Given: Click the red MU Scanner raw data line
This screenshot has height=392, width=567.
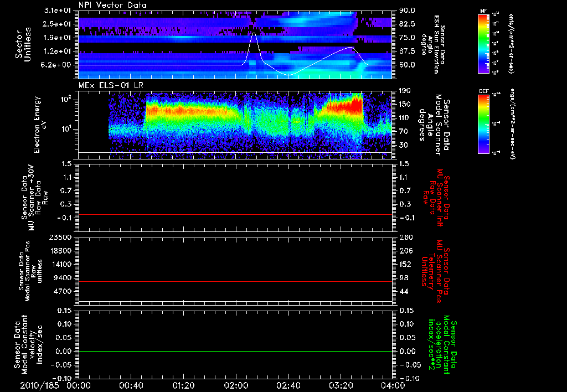Looking at the screenshot, I should pyautogui.click(x=235, y=214).
